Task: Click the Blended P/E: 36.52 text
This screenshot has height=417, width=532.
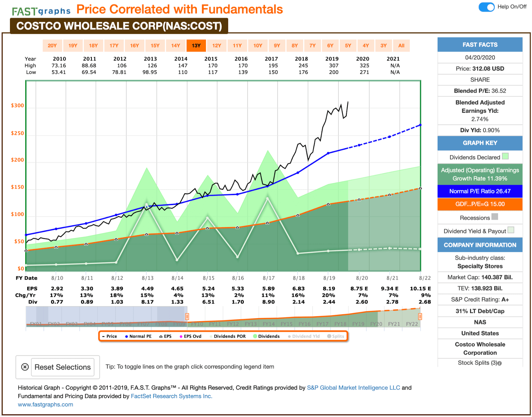Action: tap(480, 91)
